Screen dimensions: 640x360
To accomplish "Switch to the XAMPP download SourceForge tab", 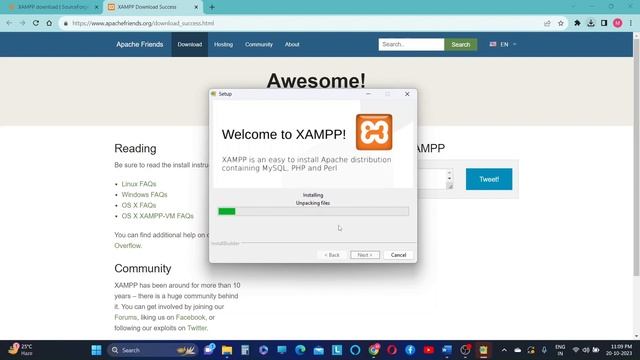I will pyautogui.click(x=53, y=7).
